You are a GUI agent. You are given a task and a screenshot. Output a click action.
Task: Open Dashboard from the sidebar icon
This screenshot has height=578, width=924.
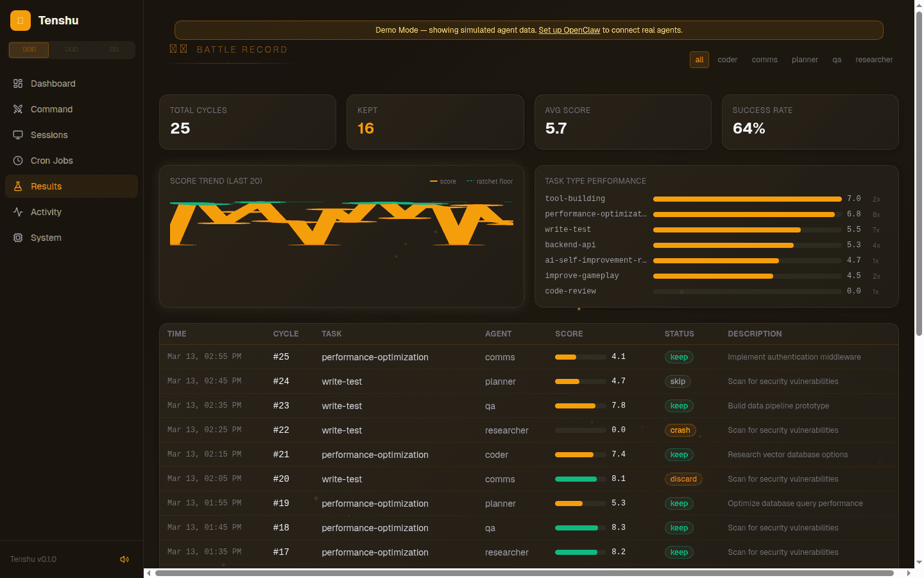pos(18,83)
